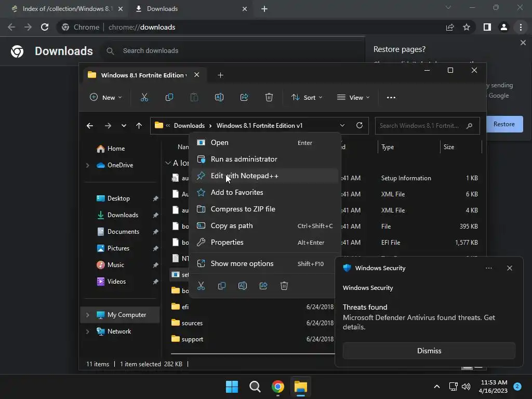Open the volume icon in system tray
Screen dimensions: 532x399
pyautogui.click(x=466, y=387)
